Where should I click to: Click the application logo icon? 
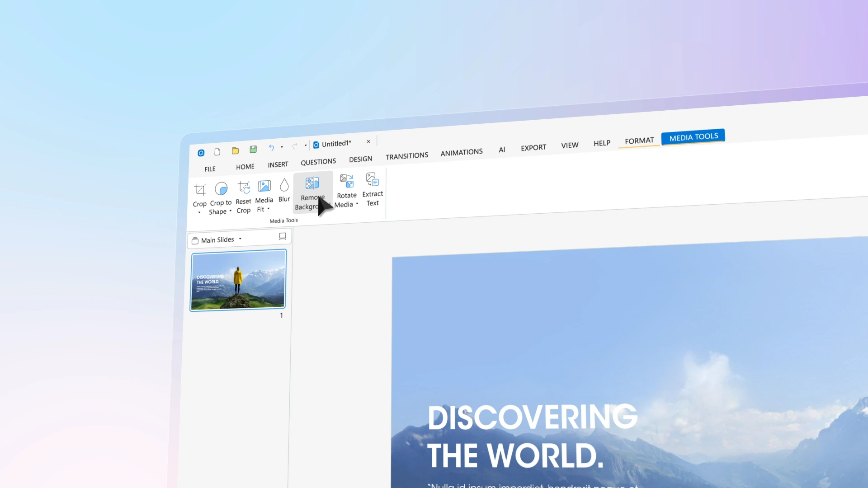pyautogui.click(x=201, y=153)
